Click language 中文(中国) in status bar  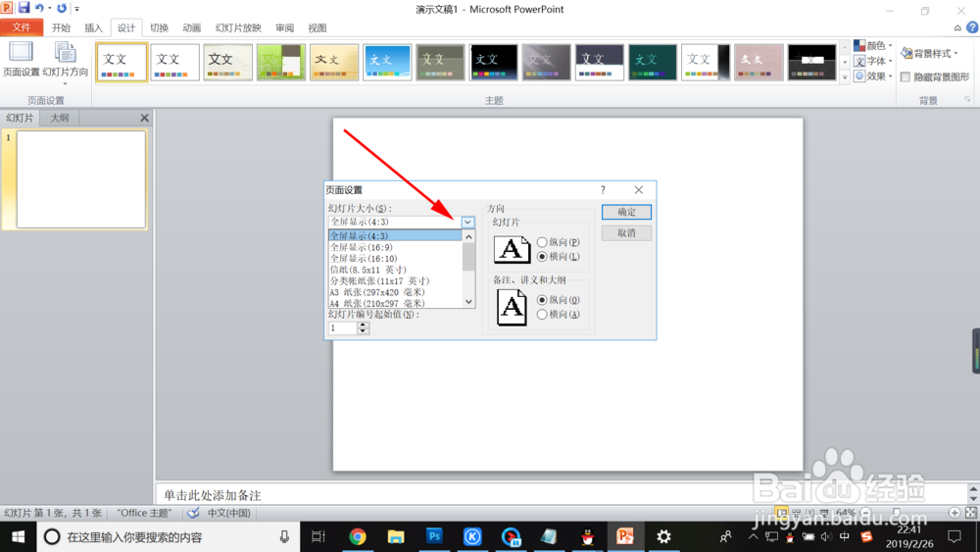pyautogui.click(x=228, y=513)
